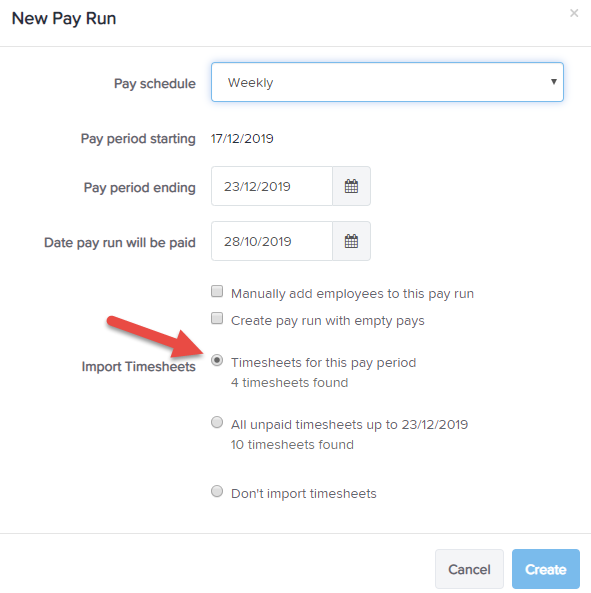Click the Don't import timesheets label
This screenshot has width=591, height=593.
[x=304, y=494]
